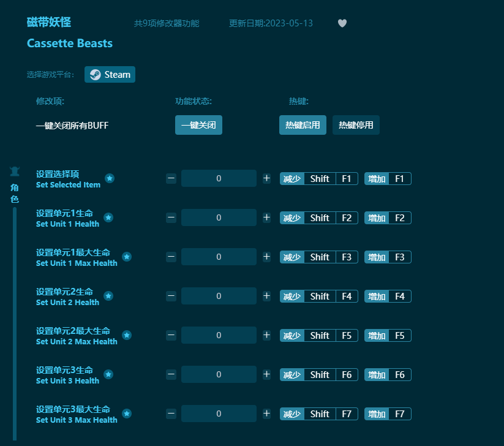This screenshot has width=504, height=446.
Task: Click the star icon next to Set Selected Item
Action: click(x=110, y=179)
